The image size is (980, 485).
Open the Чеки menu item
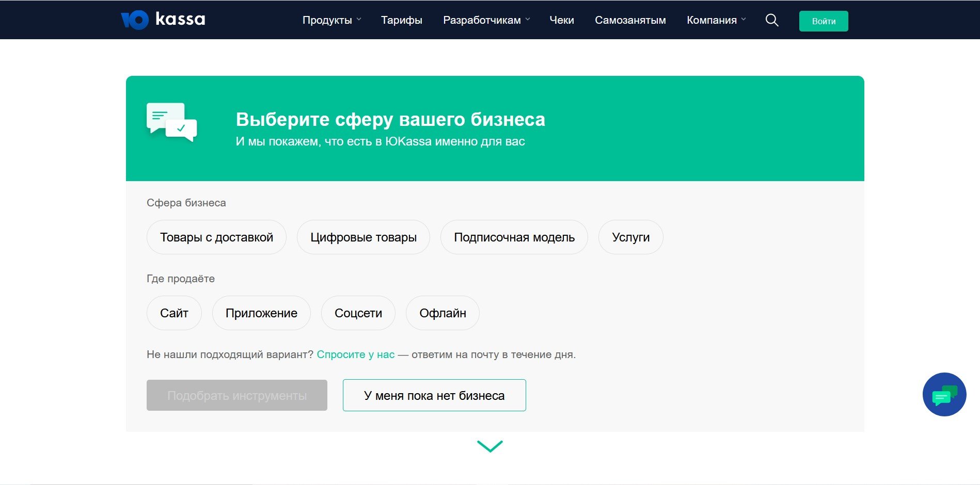[561, 20]
